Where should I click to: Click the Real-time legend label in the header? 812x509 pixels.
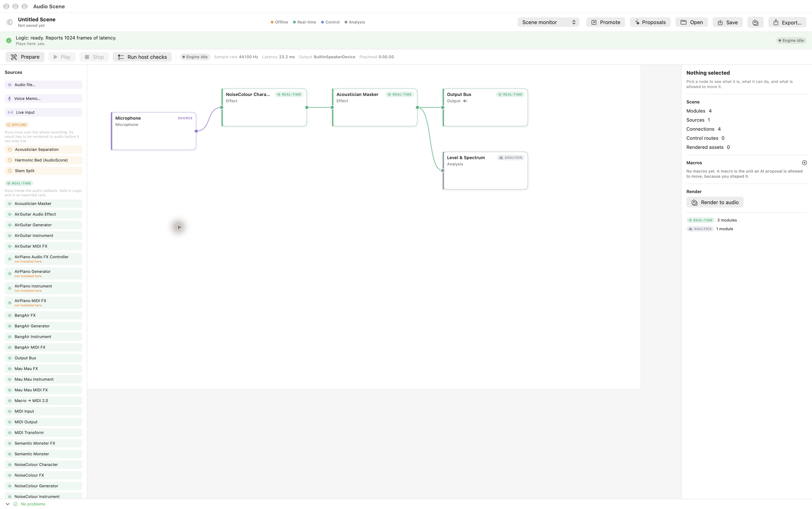tap(306, 22)
